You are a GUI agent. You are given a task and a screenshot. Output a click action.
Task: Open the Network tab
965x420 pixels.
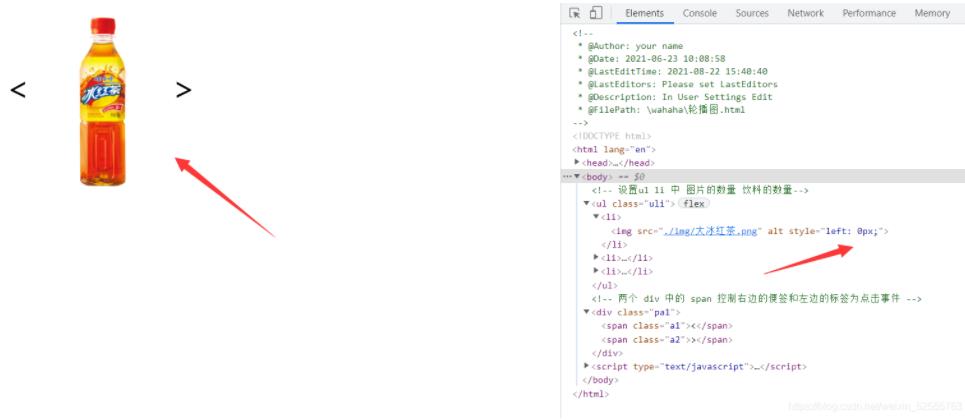[x=805, y=13]
